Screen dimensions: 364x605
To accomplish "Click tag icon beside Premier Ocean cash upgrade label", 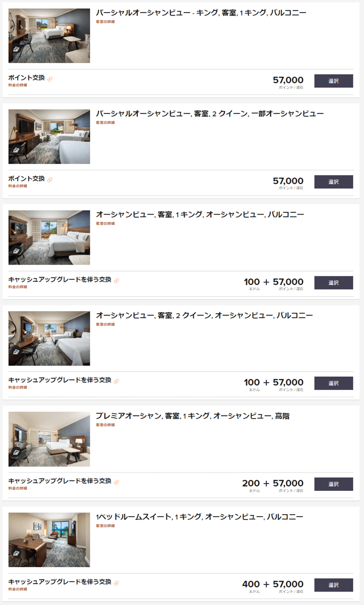I will [116, 482].
